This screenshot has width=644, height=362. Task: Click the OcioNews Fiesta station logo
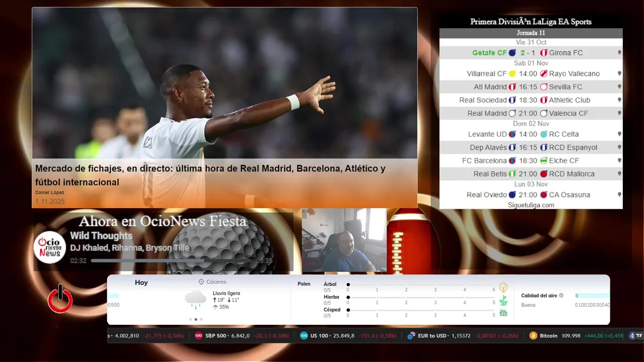tap(50, 247)
